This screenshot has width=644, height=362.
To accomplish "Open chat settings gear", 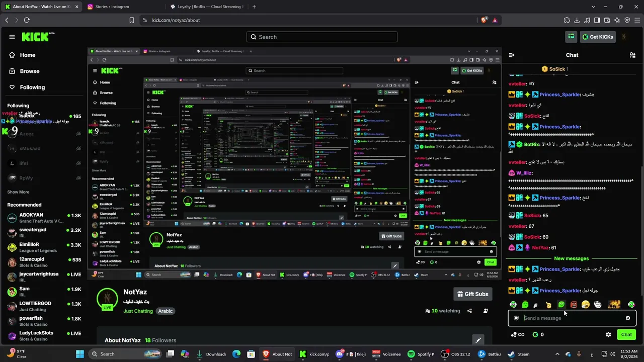I will pyautogui.click(x=608, y=334).
